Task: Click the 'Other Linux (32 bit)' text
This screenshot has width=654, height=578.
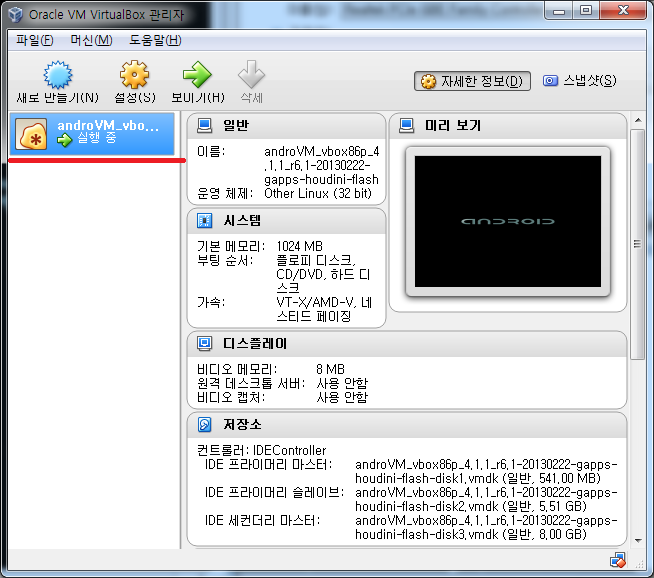Action: tap(317, 194)
